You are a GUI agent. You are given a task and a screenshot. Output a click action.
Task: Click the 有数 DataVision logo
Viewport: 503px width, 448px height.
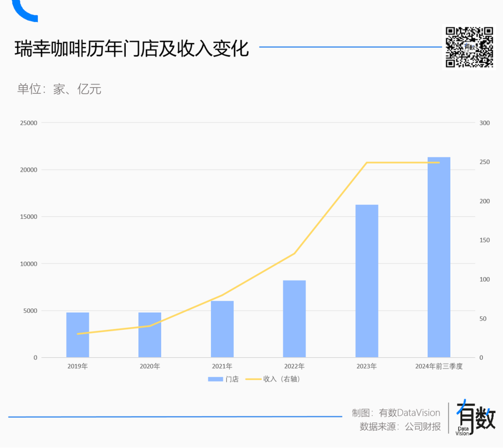pyautogui.click(x=475, y=418)
